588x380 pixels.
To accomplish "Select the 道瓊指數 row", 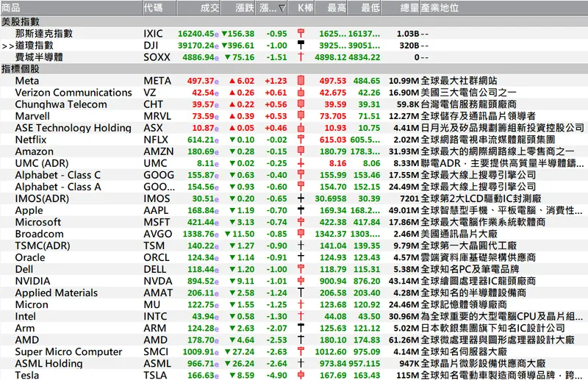I will (x=294, y=46).
